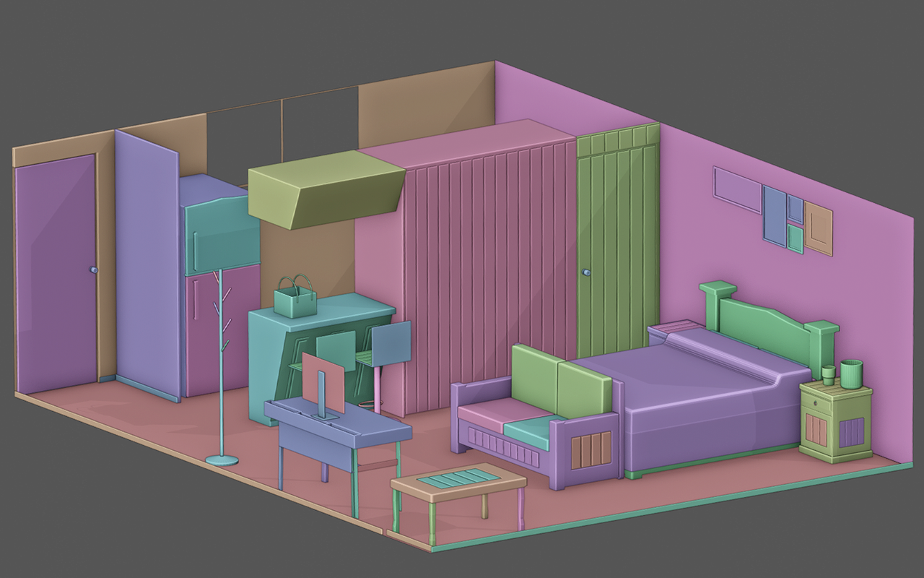Click the knob on the green closet door

(x=586, y=273)
